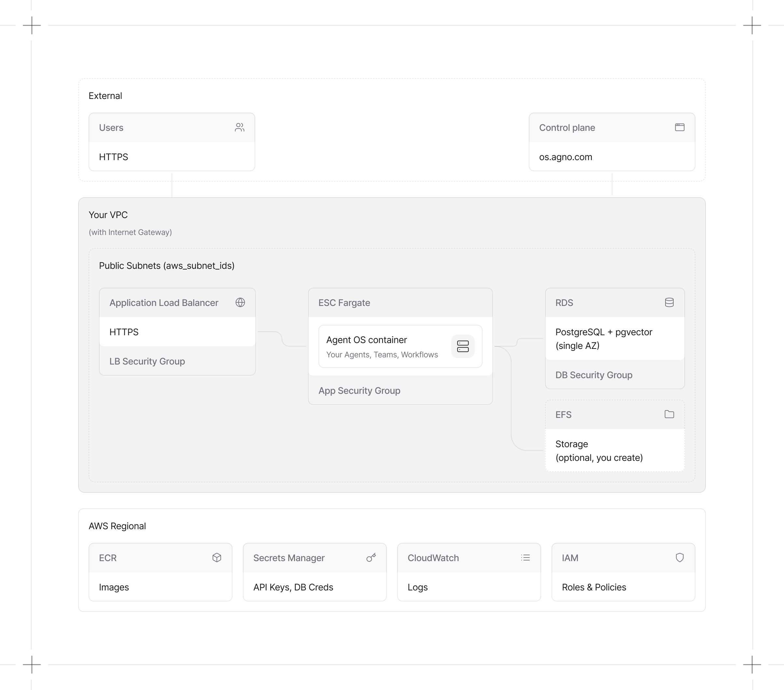Click the Users people icon
784x690 pixels.
(x=239, y=127)
